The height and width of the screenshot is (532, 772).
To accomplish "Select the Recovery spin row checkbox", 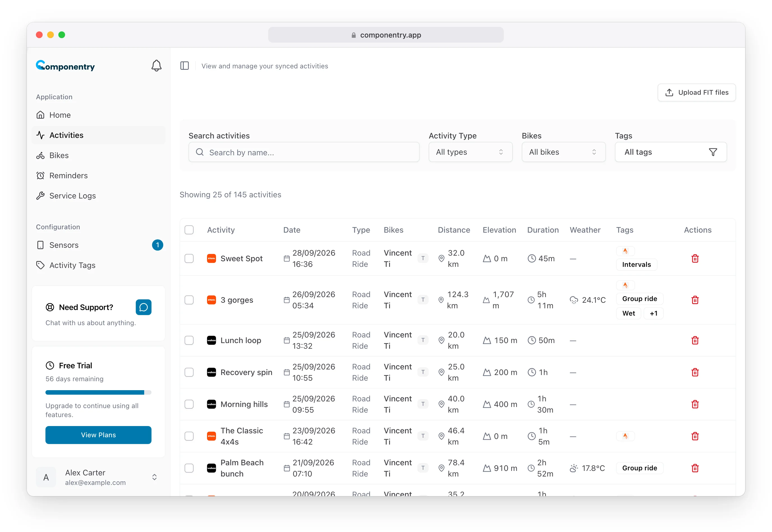I will [189, 372].
